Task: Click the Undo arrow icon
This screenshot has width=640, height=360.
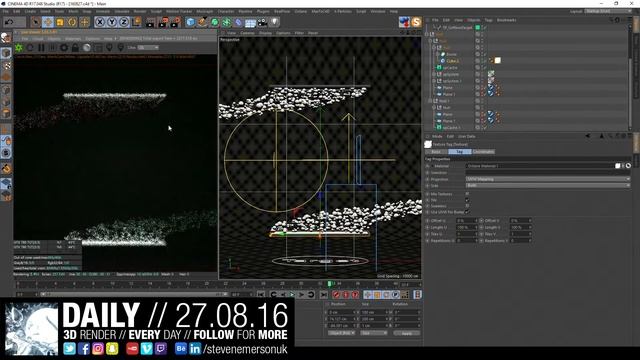Action: tap(9, 22)
